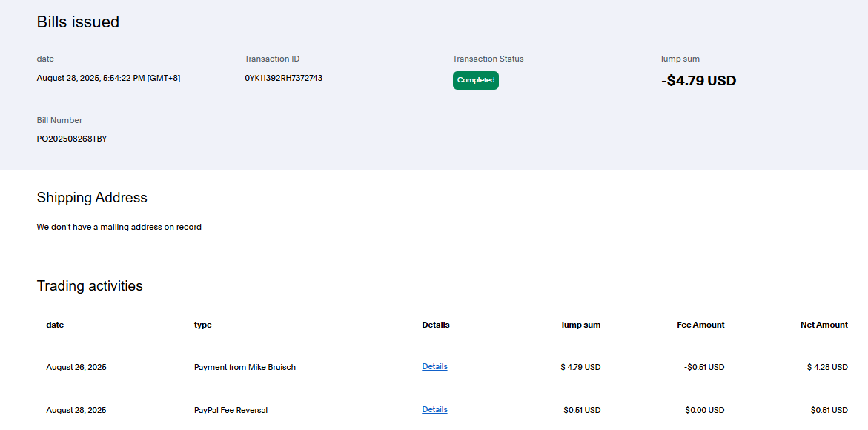Click the type column header
This screenshot has width=868, height=430.
[202, 325]
